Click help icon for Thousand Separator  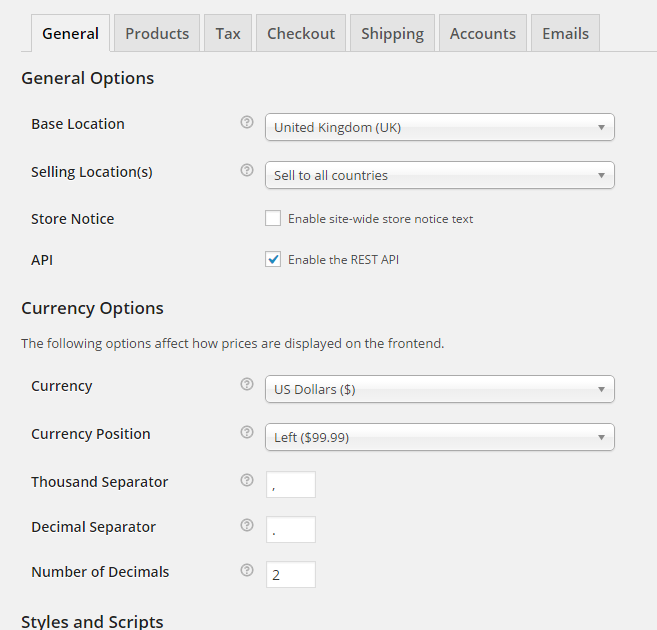(x=247, y=480)
